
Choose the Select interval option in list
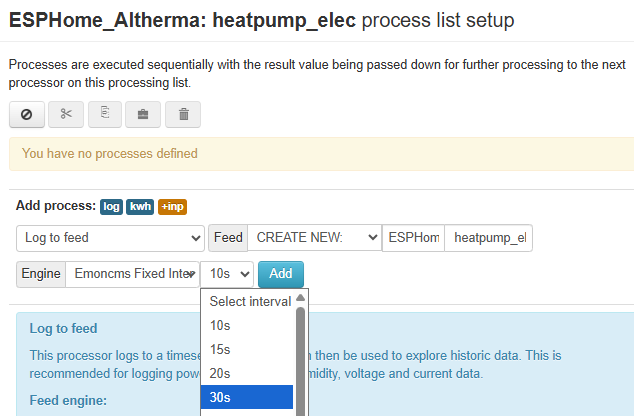(x=247, y=301)
